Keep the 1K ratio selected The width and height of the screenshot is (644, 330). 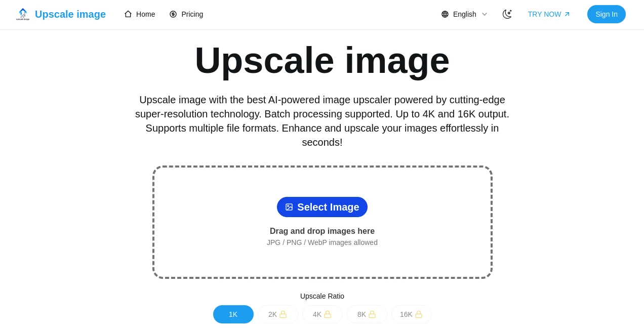coord(233,314)
